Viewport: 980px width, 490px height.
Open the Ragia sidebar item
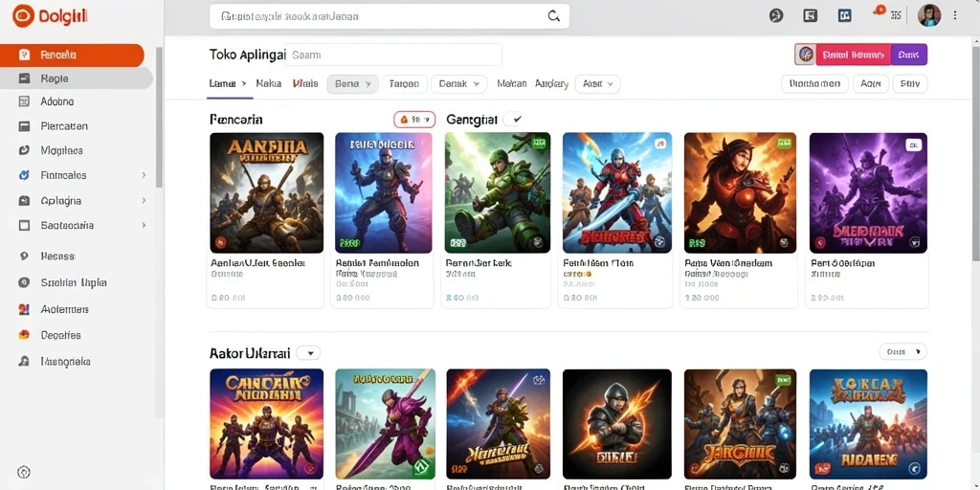click(77, 78)
